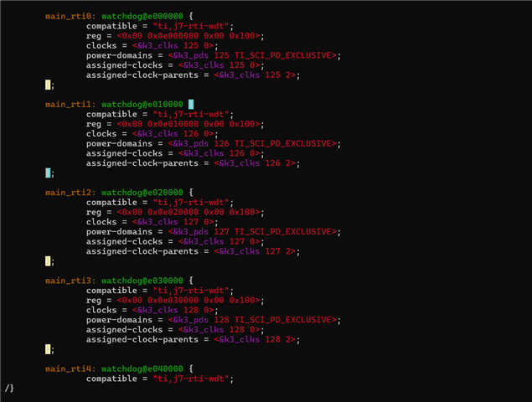Click power-domains property in main_rti0 block
532x402 pixels.
click(119, 55)
